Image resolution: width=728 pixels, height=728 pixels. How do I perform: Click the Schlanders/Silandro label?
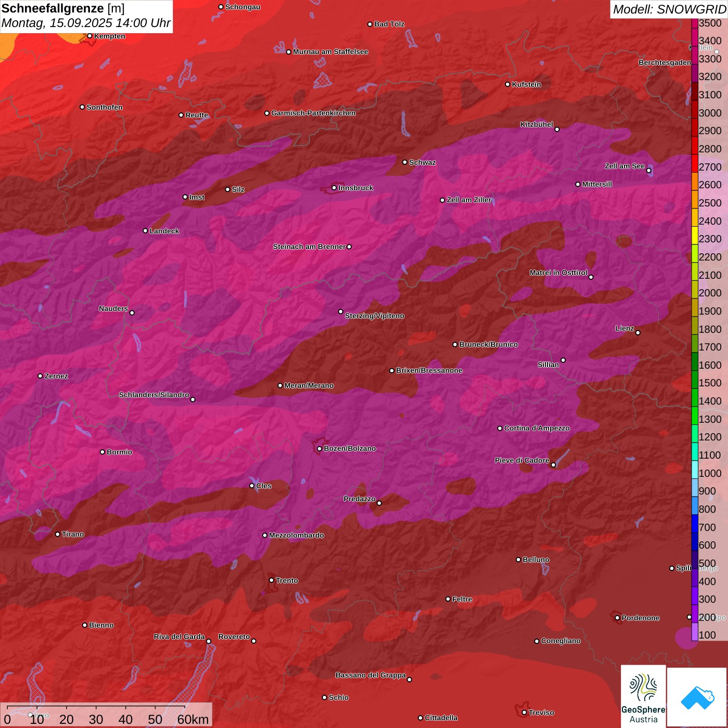pos(154,395)
